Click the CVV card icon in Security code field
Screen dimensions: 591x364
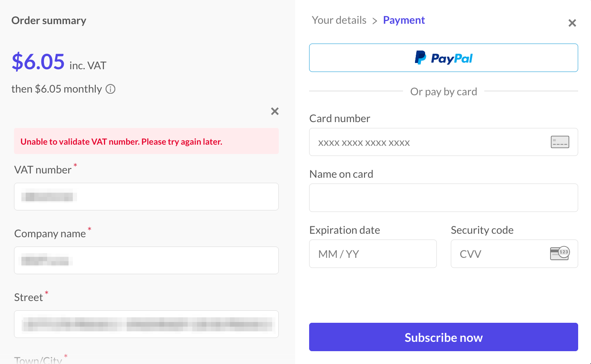(x=560, y=254)
